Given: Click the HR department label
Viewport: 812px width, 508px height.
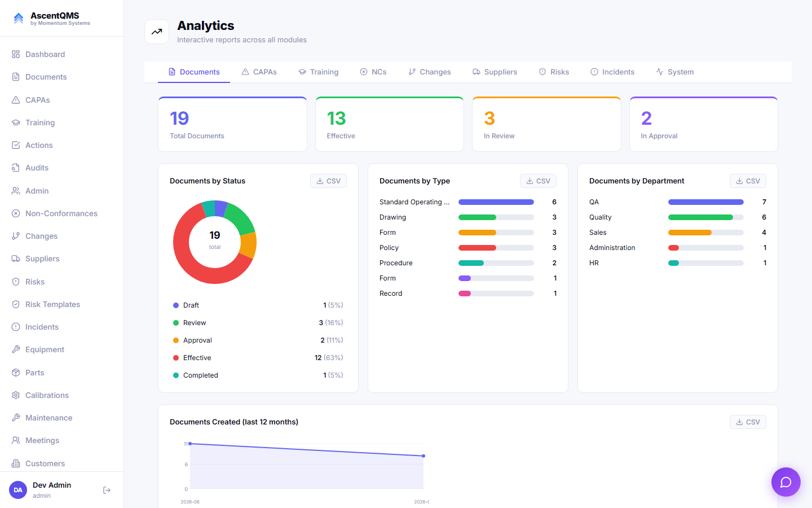Looking at the screenshot, I should coord(594,263).
